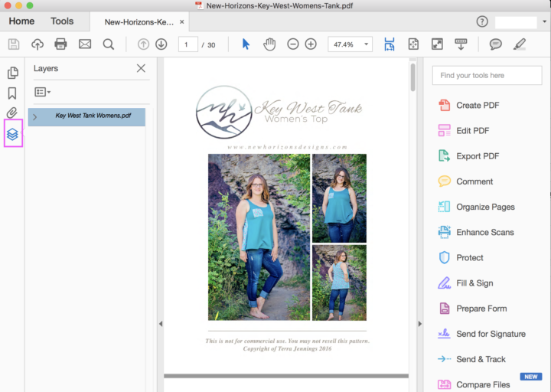Image resolution: width=551 pixels, height=392 pixels.
Task: Go to next page arrow
Action: [x=161, y=44]
